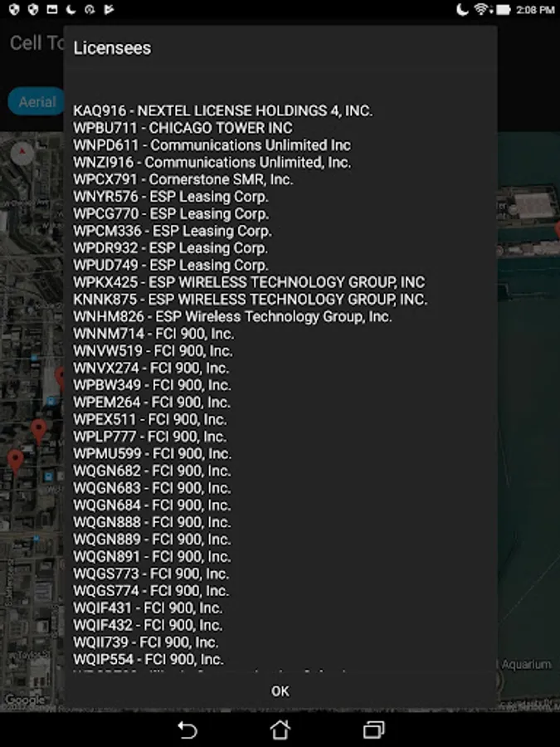
Task: Select WQGN889 - FCI 900, Inc. entry
Action: 153,539
